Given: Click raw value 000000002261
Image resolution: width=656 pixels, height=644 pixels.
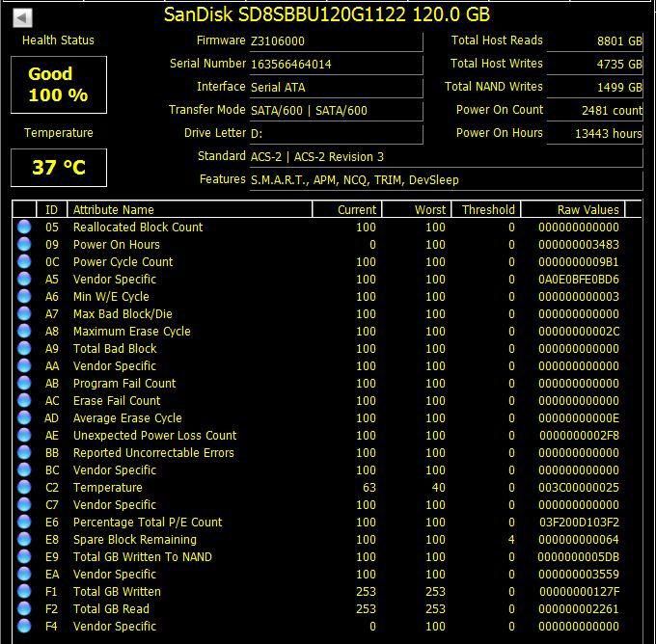Looking at the screenshot, I should (x=579, y=609).
